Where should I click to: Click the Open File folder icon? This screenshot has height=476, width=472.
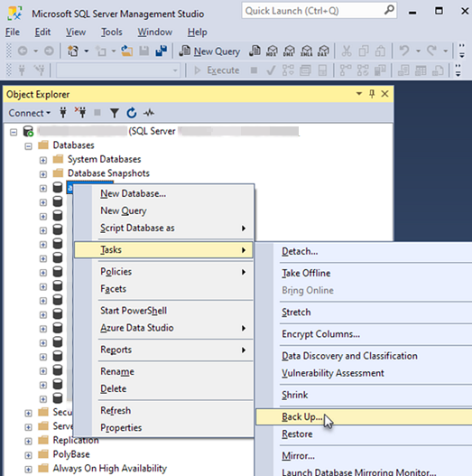(x=126, y=51)
